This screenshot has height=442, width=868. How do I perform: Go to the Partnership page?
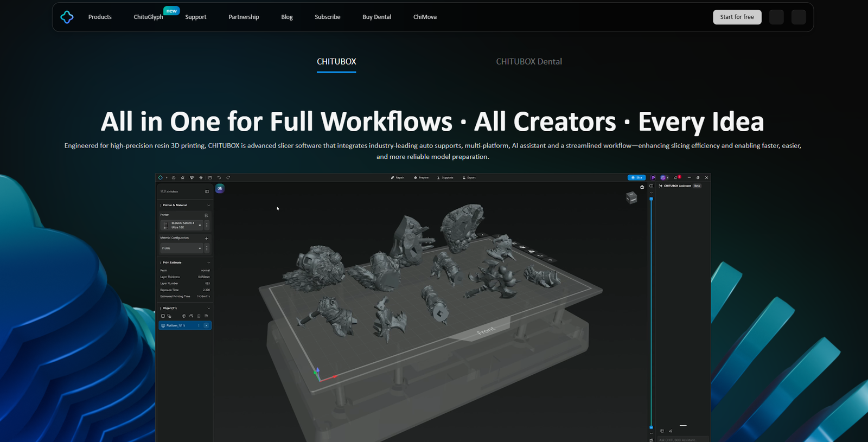[244, 17]
